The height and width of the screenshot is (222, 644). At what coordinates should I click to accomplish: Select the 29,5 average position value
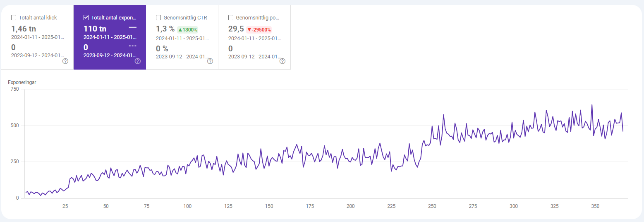tap(235, 29)
